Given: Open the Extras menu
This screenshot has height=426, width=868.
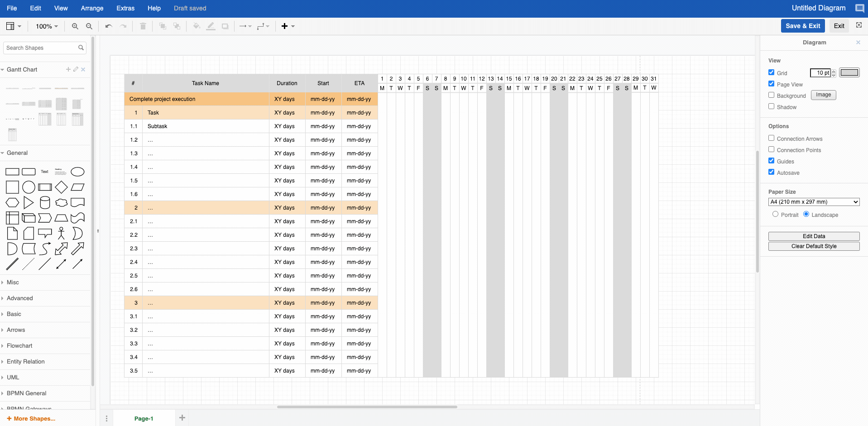Looking at the screenshot, I should pos(125,8).
